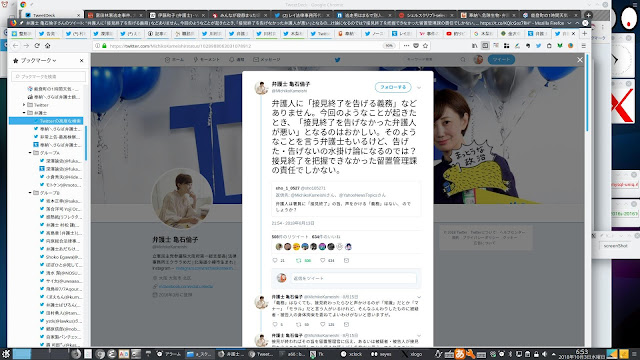Select highlighted bookmark Twitterの高度な検索
Screen dimensions: 640x360
46,121
